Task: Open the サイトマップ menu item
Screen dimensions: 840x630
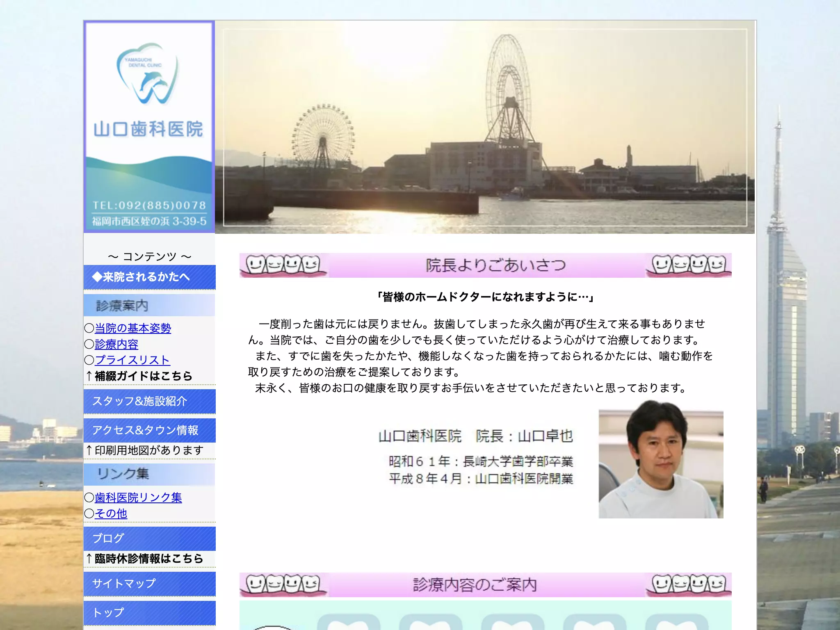Action: point(149,584)
